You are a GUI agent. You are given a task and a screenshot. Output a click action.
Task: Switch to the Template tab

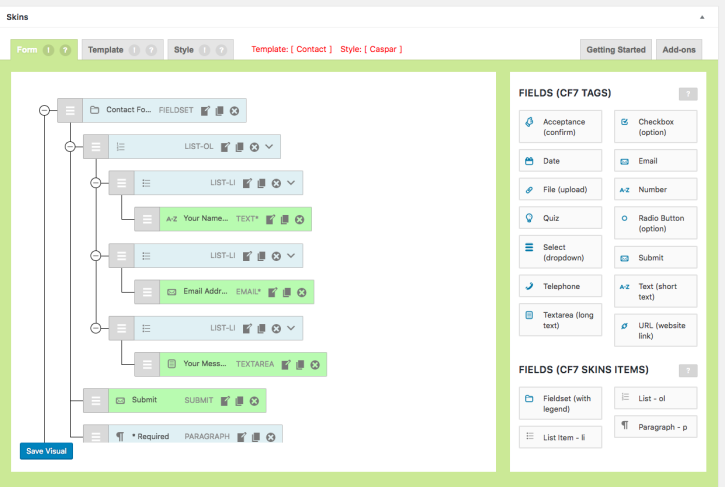tap(105, 50)
